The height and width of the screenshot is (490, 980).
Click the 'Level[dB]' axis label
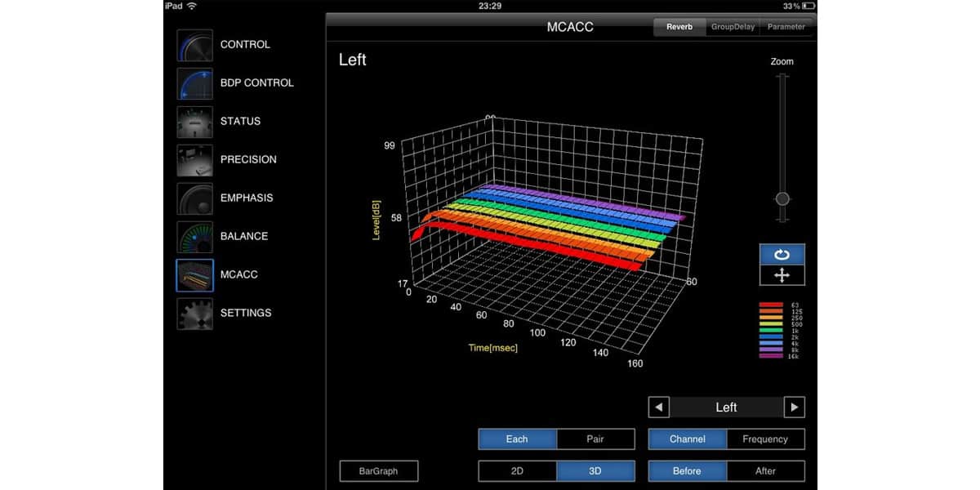[376, 219]
